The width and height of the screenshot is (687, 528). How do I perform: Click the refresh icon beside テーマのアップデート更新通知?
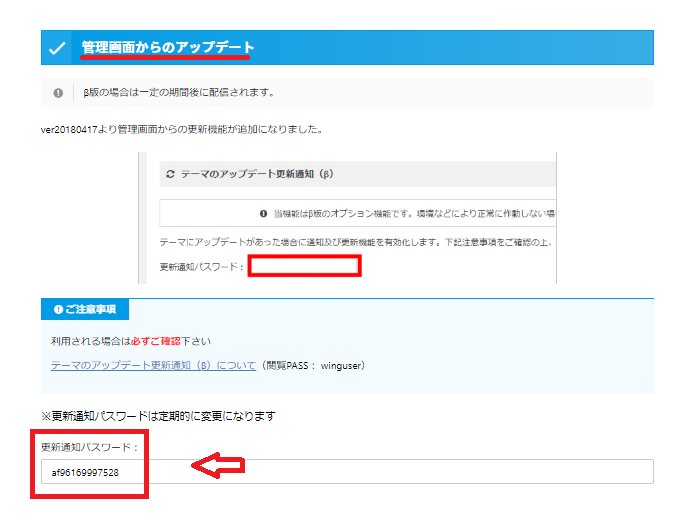(x=170, y=174)
